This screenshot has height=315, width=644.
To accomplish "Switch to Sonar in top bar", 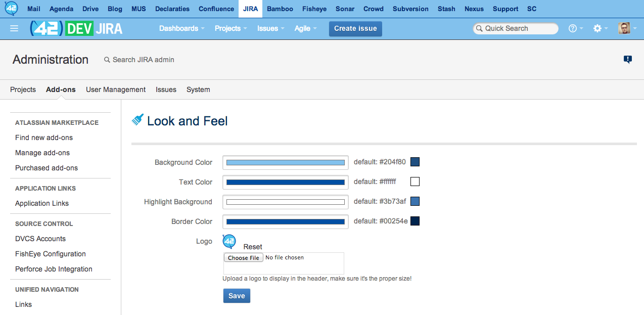I will [345, 9].
